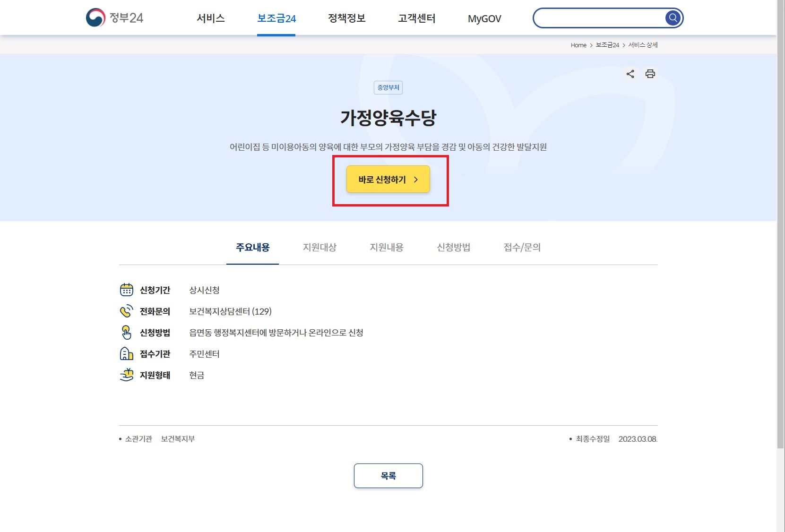Click 보조금24 in breadcrumb
This screenshot has width=785, height=532.
pyautogui.click(x=607, y=45)
